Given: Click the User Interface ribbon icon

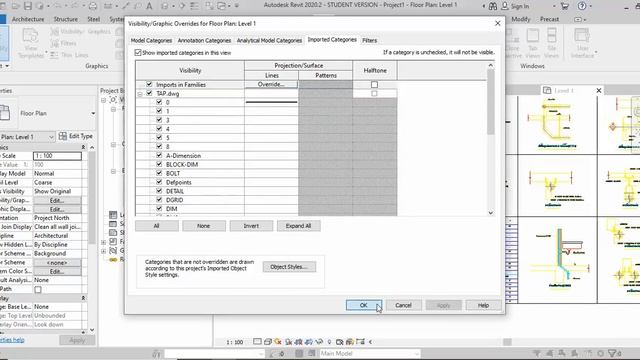Looking at the screenshot, I should tap(582, 36).
